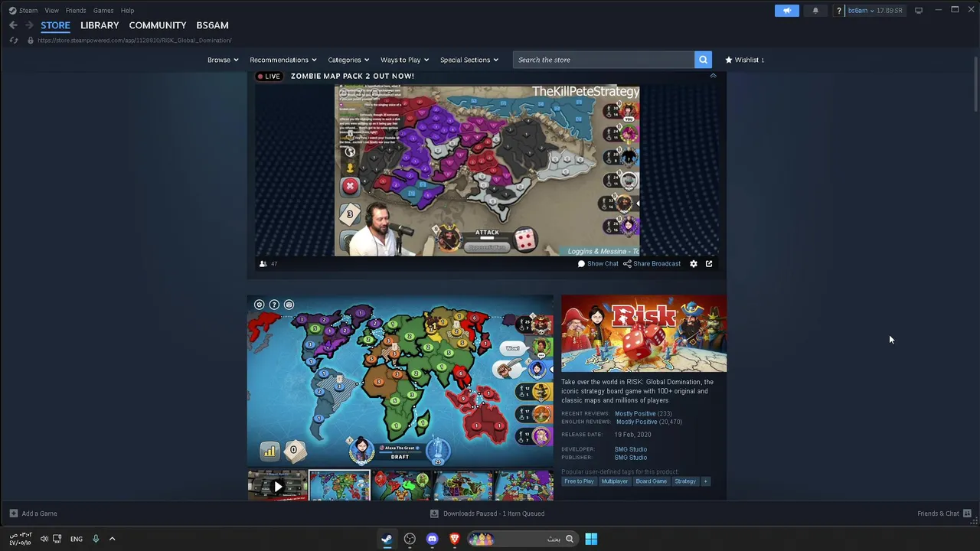Image resolution: width=980 pixels, height=551 pixels.
Task: Open the network tray icon
Action: [x=57, y=539]
